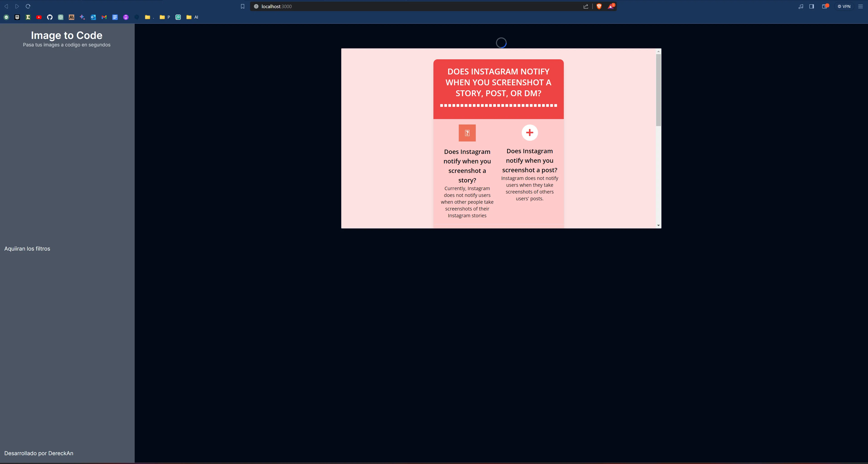
Task: Open the P bookmark folder
Action: [x=165, y=17]
